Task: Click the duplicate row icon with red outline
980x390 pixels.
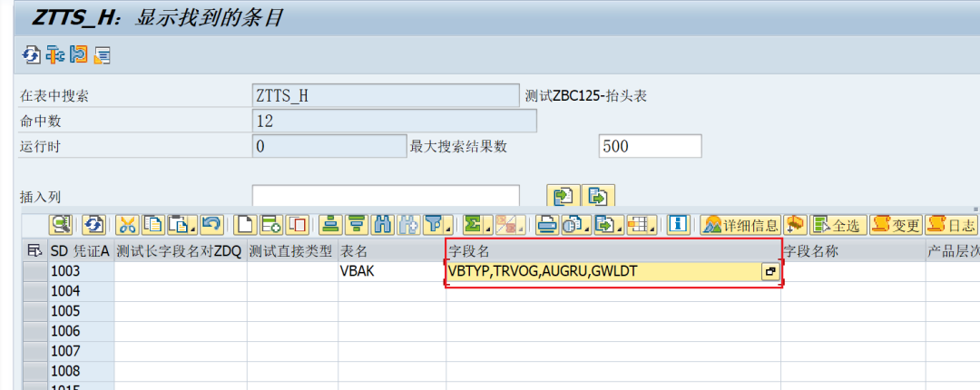Action: (x=297, y=225)
